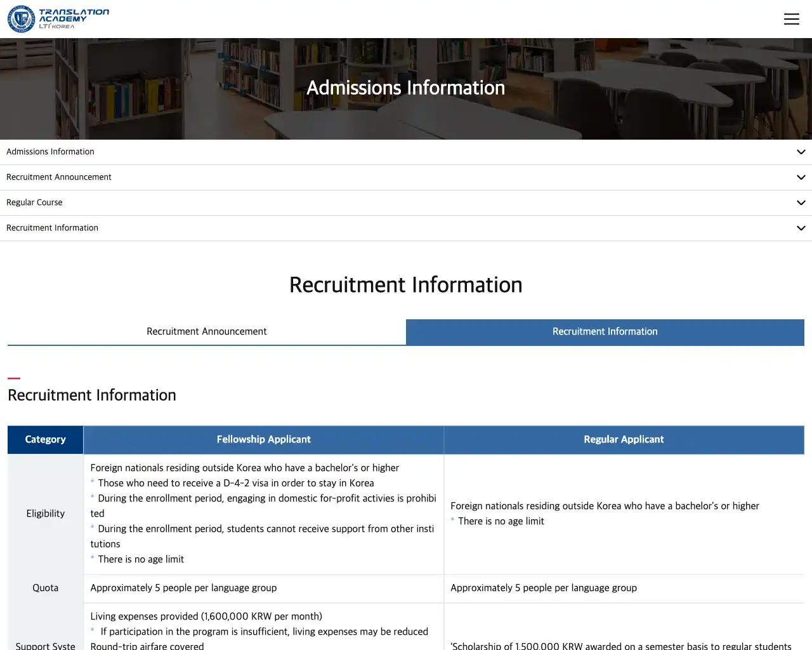
Task: Click the Admissions Information banner title
Action: tap(405, 88)
